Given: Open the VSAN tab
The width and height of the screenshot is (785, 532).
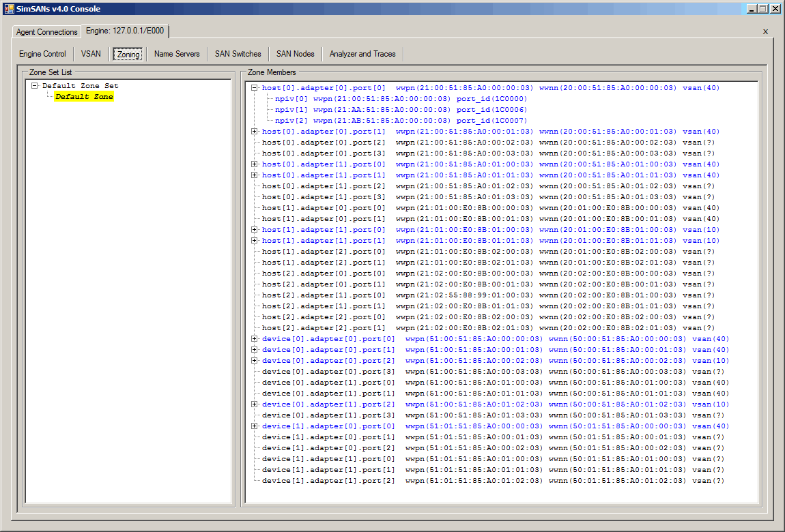Looking at the screenshot, I should click(x=91, y=54).
